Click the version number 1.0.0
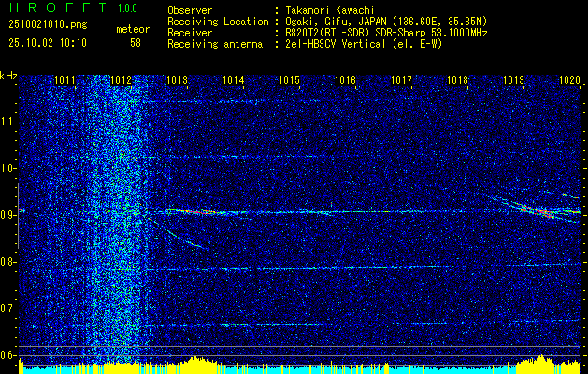The image size is (588, 374). click(x=127, y=7)
